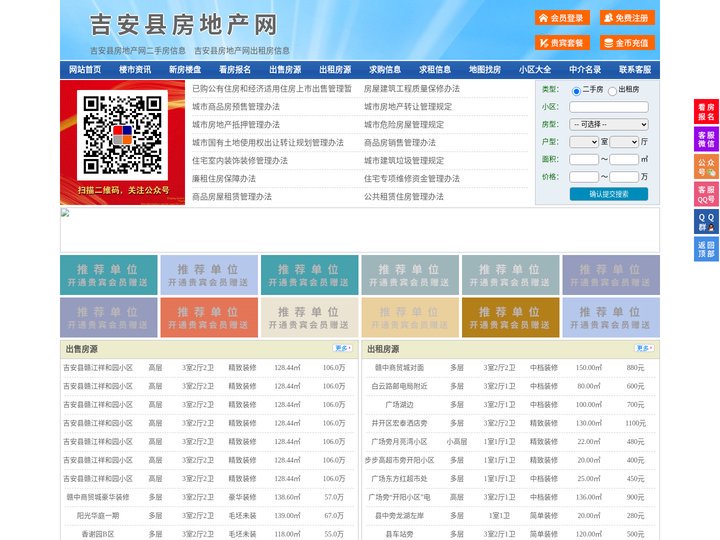Viewport: 720px width, 540px height.
Task: Click 更多 in 出售房源 header
Action: [343, 349]
